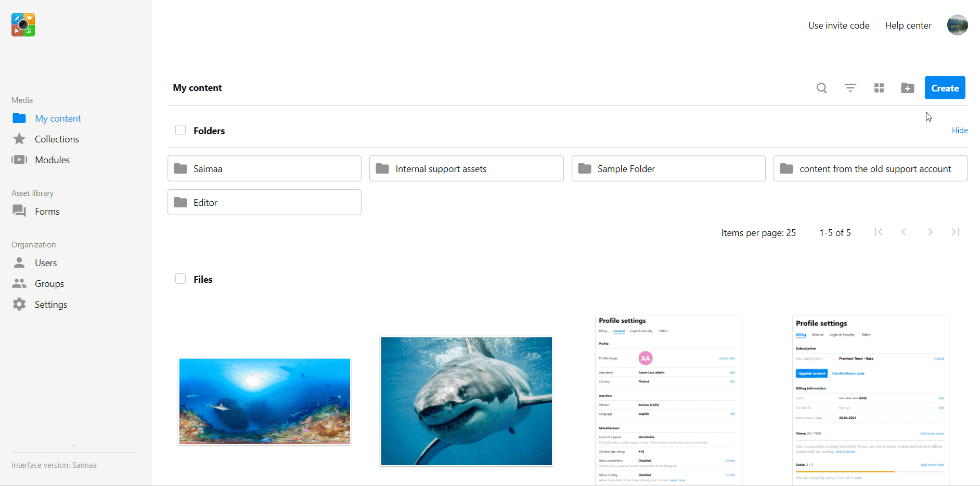
Task: Go to last page arrow icon
Action: (x=956, y=232)
